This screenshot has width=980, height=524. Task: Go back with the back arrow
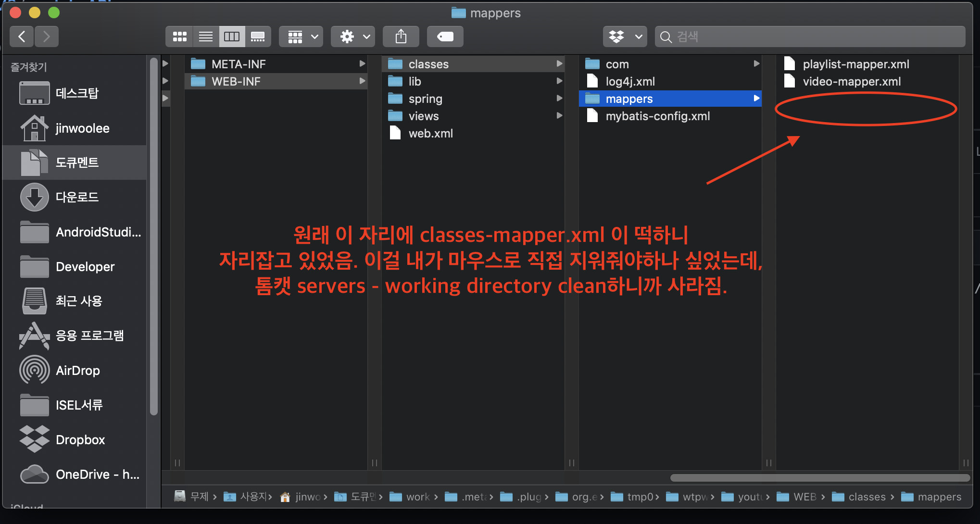pyautogui.click(x=22, y=37)
